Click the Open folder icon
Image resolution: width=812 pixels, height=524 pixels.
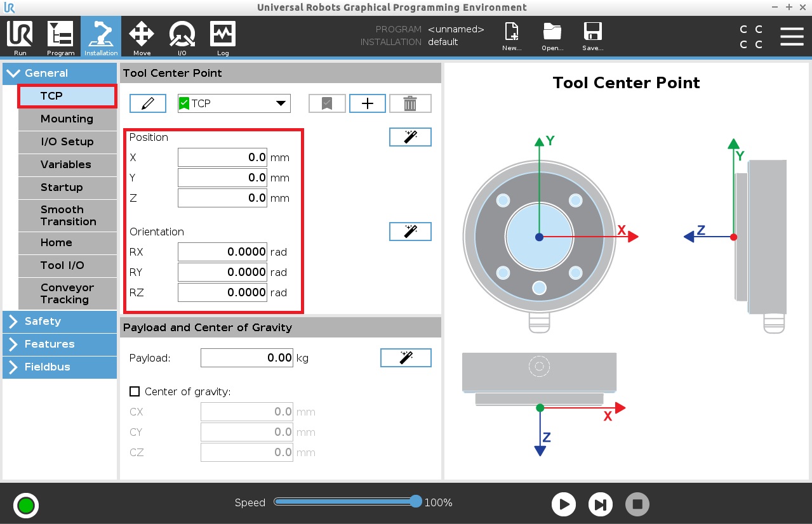(x=552, y=37)
